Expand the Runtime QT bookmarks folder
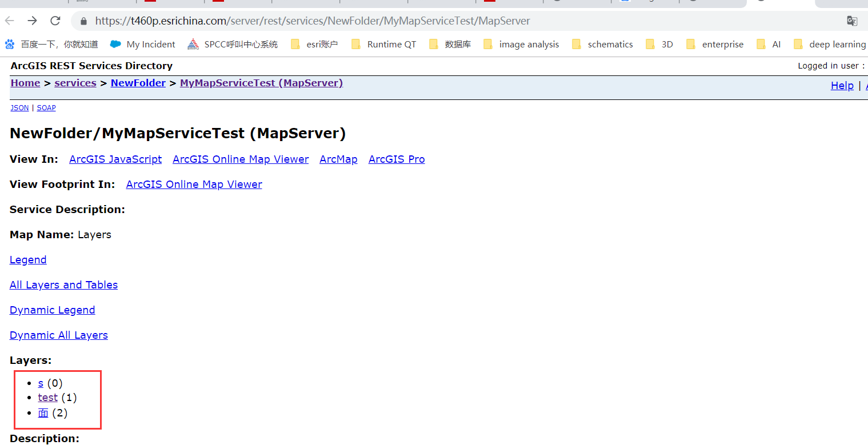 [383, 44]
